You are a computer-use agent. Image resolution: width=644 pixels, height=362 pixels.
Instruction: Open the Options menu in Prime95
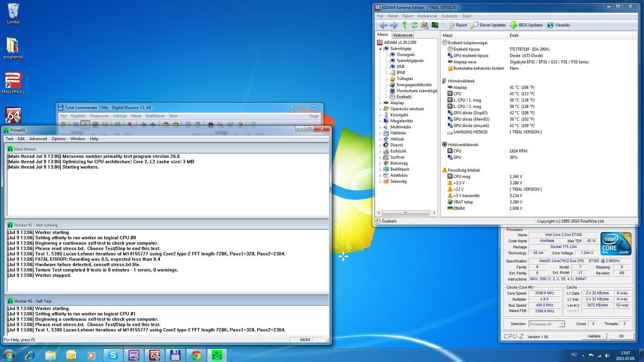(x=58, y=139)
